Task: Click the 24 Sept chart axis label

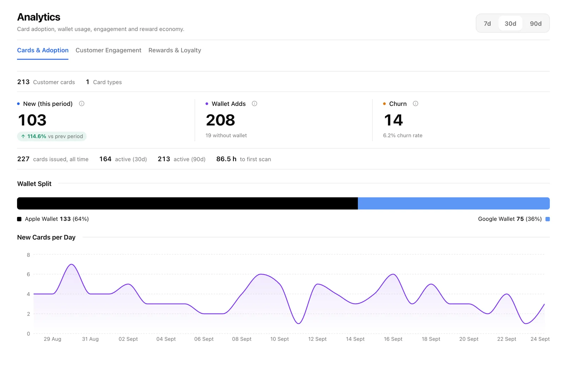Action: [540, 339]
